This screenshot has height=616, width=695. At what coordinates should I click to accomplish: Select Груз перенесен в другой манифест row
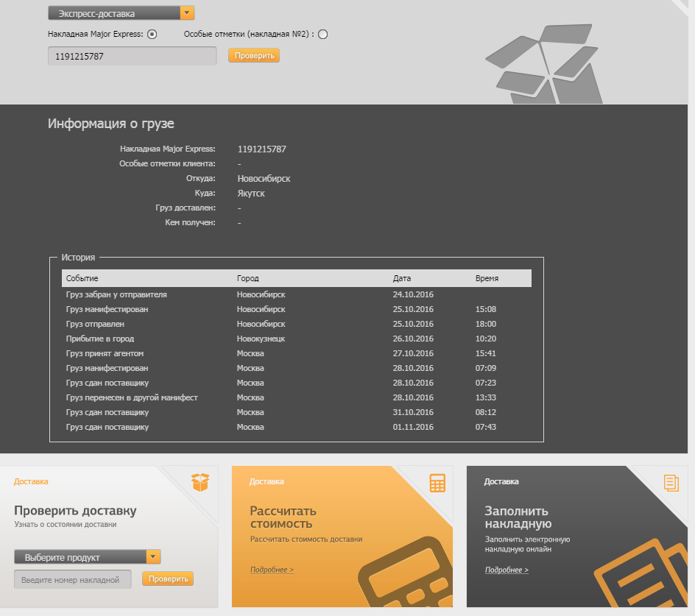[x=297, y=397]
